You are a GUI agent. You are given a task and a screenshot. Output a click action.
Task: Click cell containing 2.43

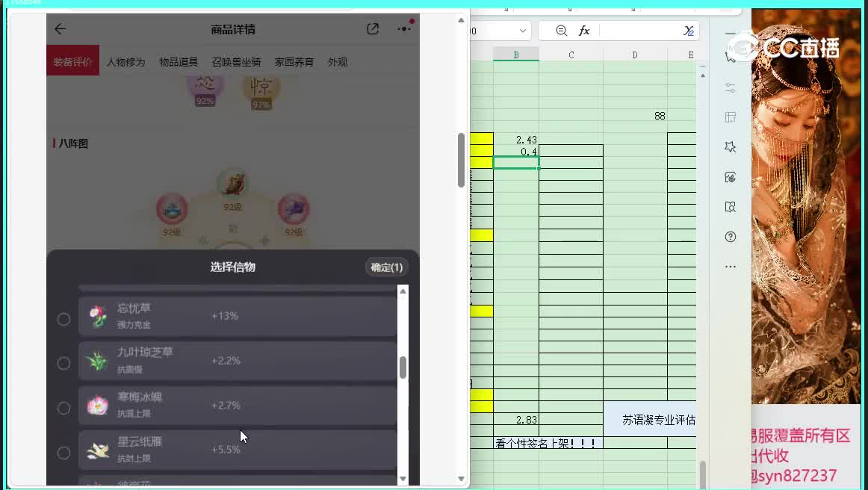516,139
